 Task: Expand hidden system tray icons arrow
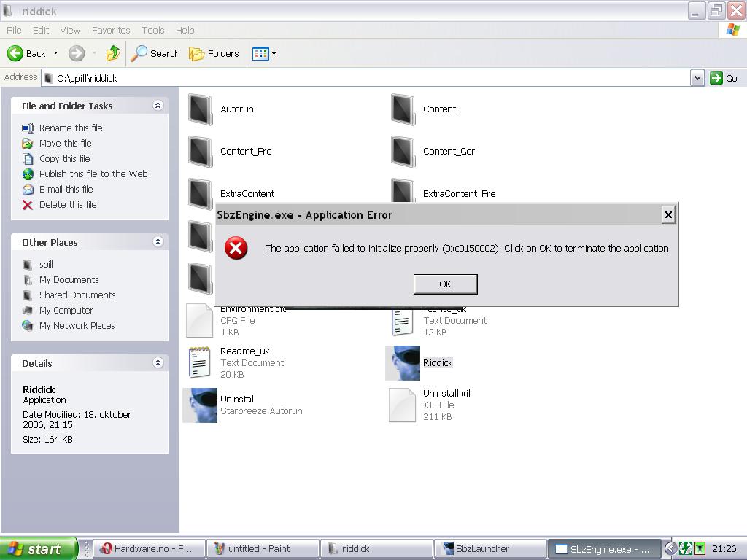670,548
